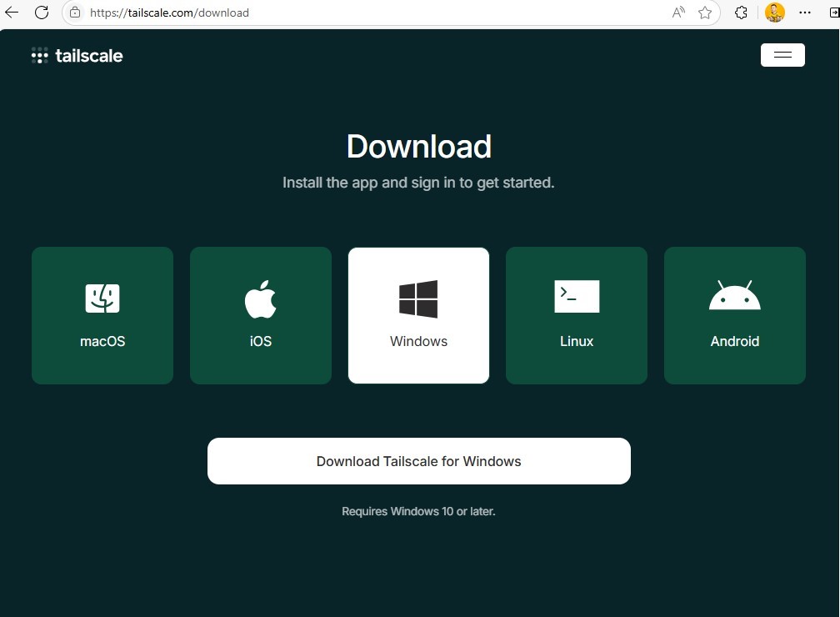Open the browser sidebar icon at the far right
The height and width of the screenshot is (617, 840).
(x=834, y=13)
